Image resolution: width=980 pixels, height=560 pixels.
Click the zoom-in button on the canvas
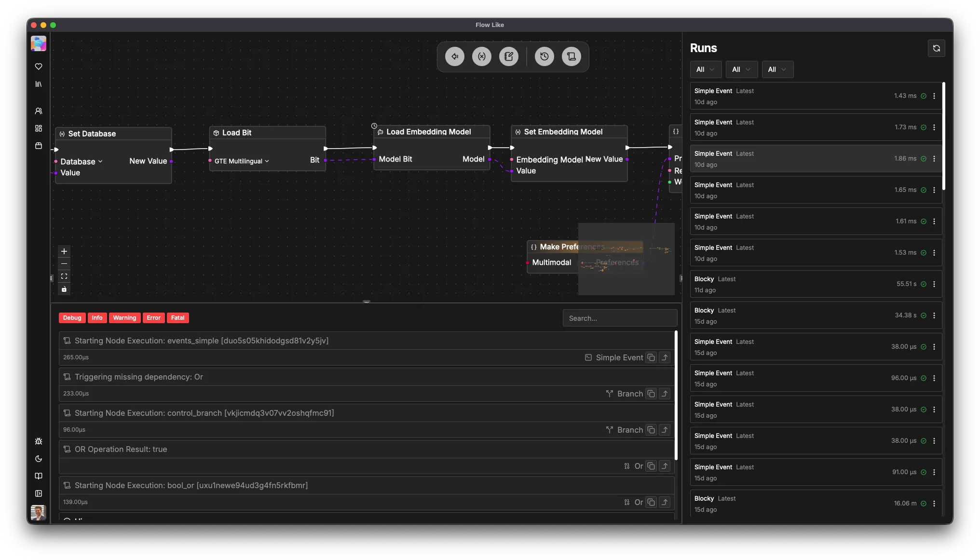(64, 251)
